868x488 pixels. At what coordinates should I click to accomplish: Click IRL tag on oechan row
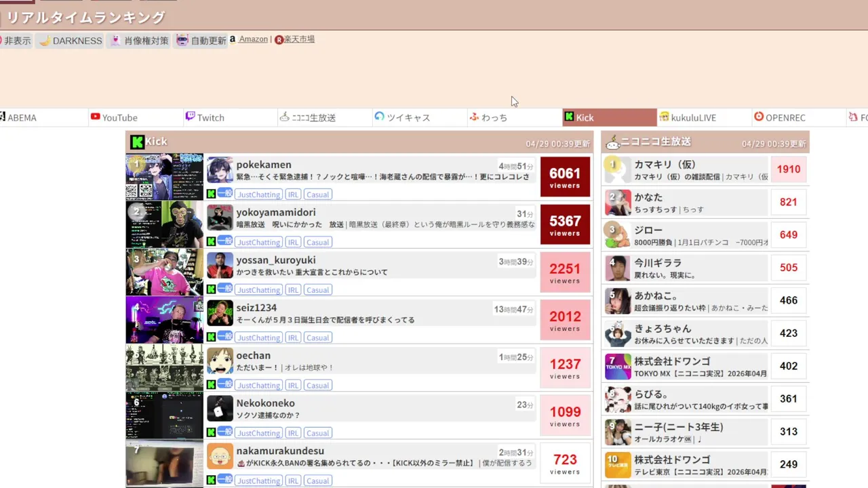[x=293, y=385]
